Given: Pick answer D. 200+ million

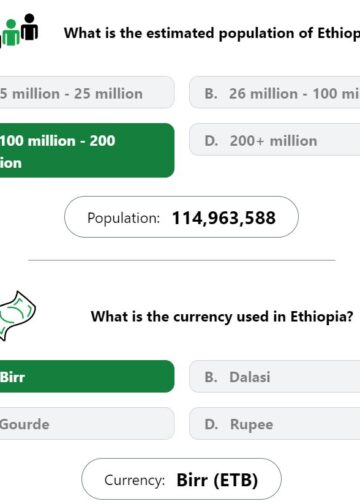Looking at the screenshot, I should click(275, 140).
